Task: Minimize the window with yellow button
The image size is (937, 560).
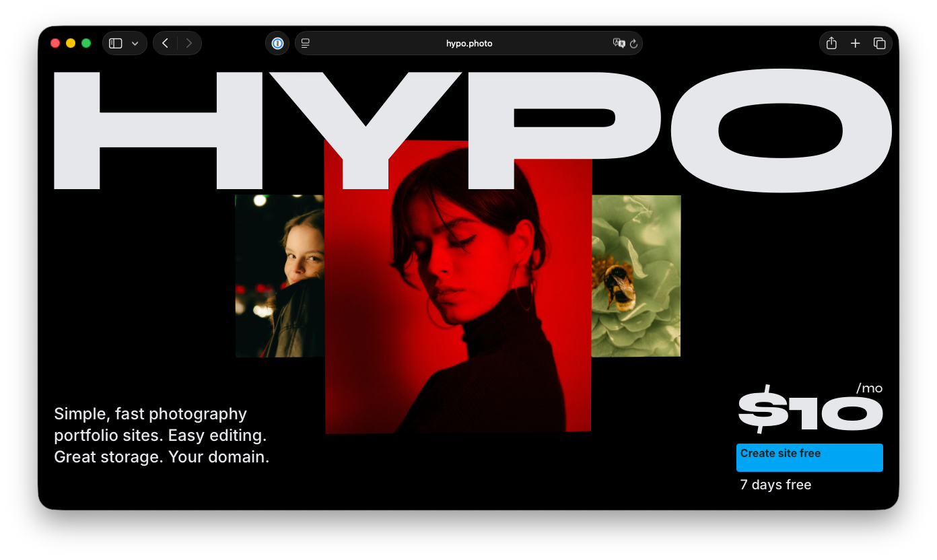Action: (x=71, y=43)
